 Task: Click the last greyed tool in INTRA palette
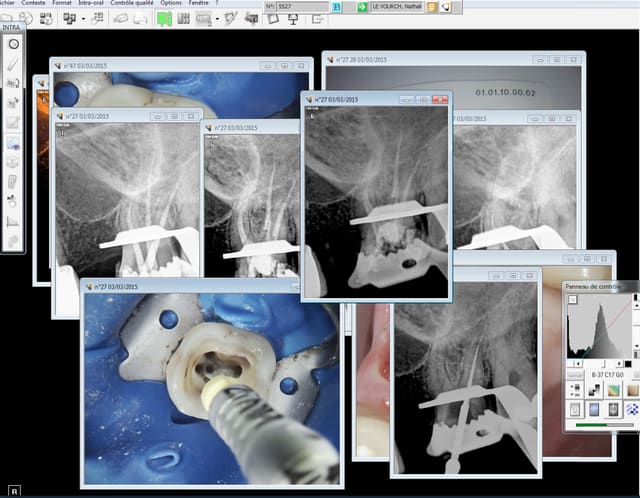[13, 240]
